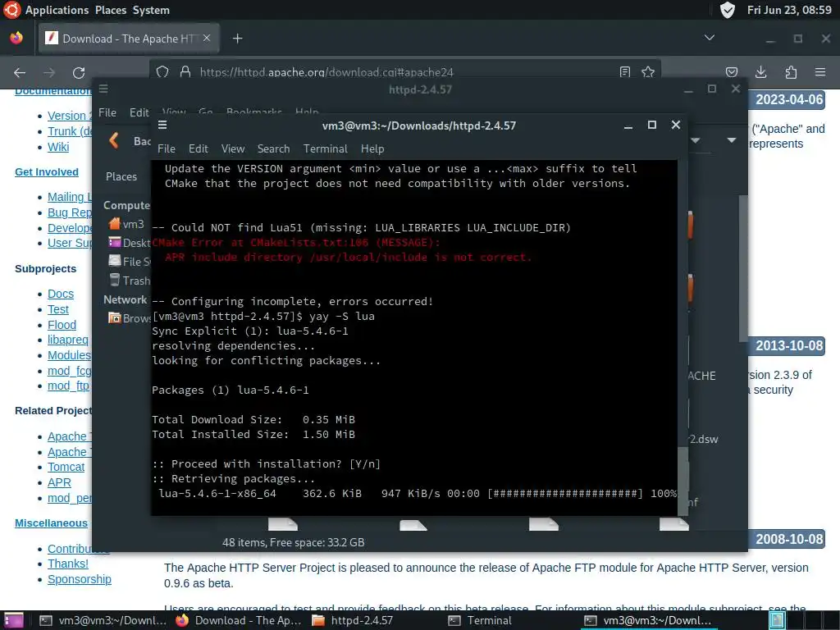Open the Sponsorship link

[x=80, y=579]
